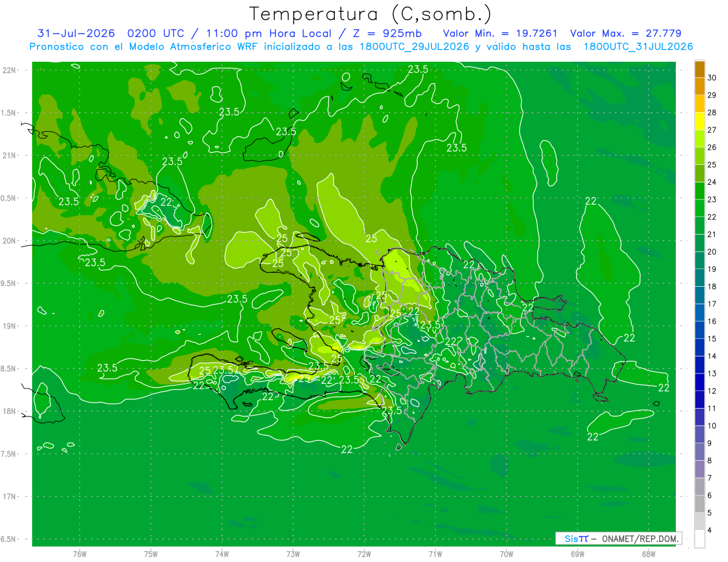This screenshot has width=728, height=562.
Task: Click legend label "16" on the color bar
Action: tap(712, 321)
